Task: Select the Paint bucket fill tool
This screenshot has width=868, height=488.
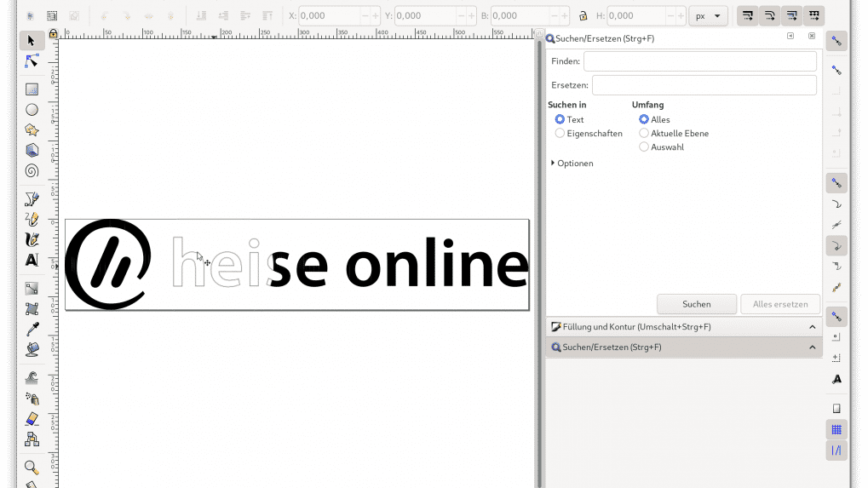Action: 32,350
